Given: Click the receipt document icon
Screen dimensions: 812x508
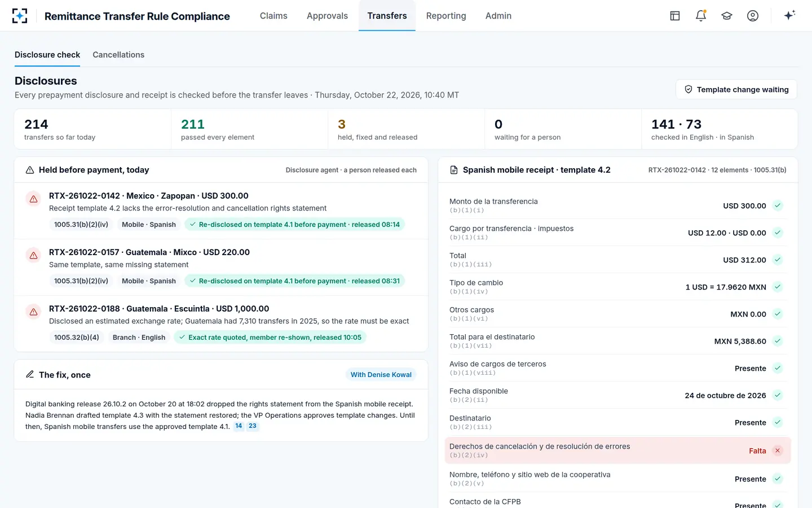Looking at the screenshot, I should click(x=454, y=170).
